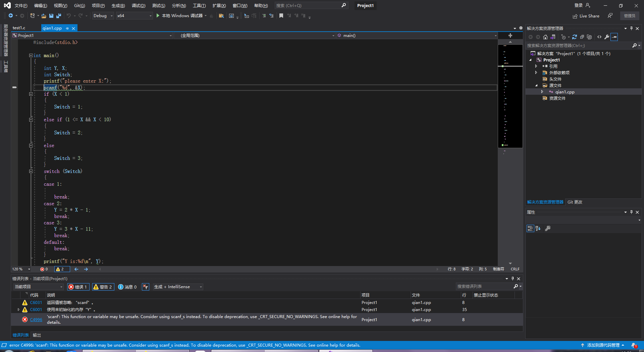Collapse the 源文件 source files folder

[536, 86]
